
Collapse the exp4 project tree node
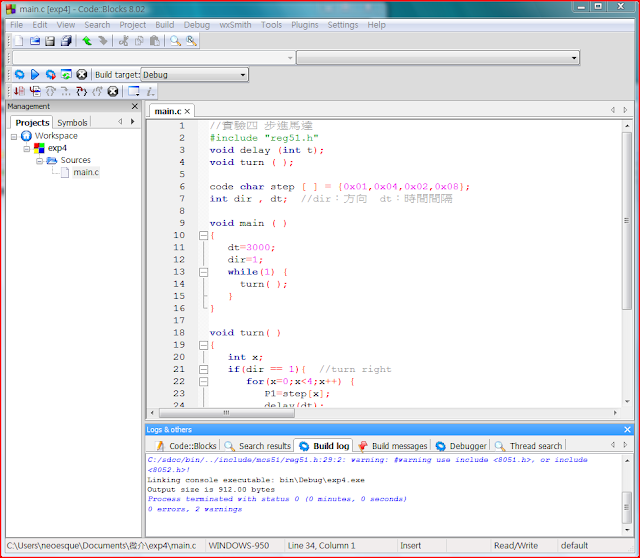point(27,148)
